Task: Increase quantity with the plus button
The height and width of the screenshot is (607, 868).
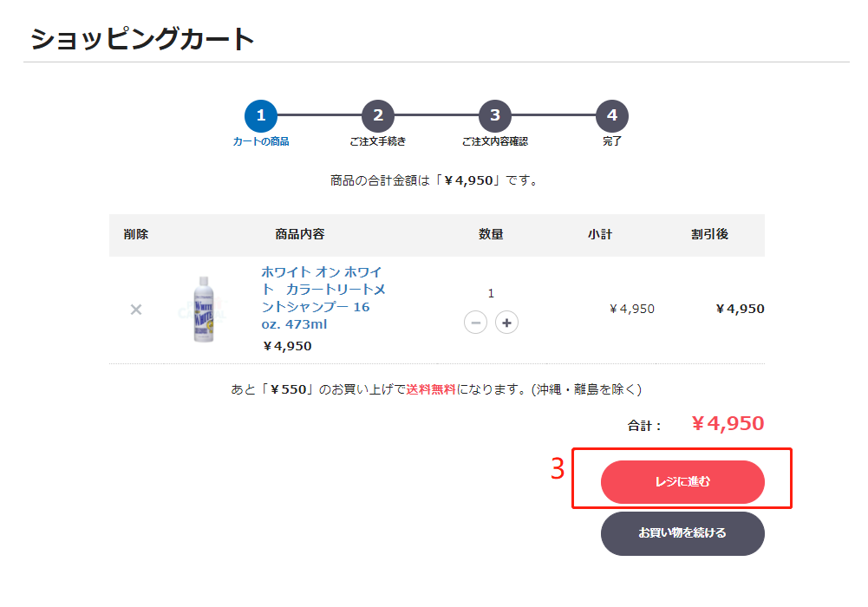Action: 506,323
